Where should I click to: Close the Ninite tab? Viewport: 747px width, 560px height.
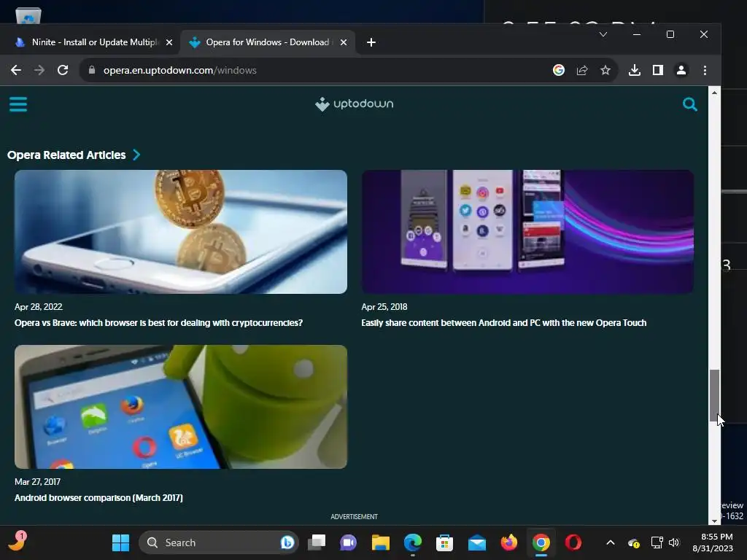[x=169, y=42]
